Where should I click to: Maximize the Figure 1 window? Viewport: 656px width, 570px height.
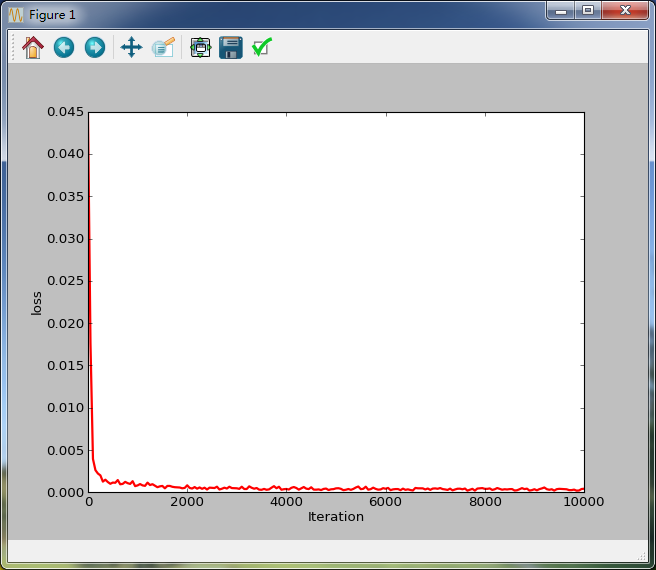click(587, 11)
